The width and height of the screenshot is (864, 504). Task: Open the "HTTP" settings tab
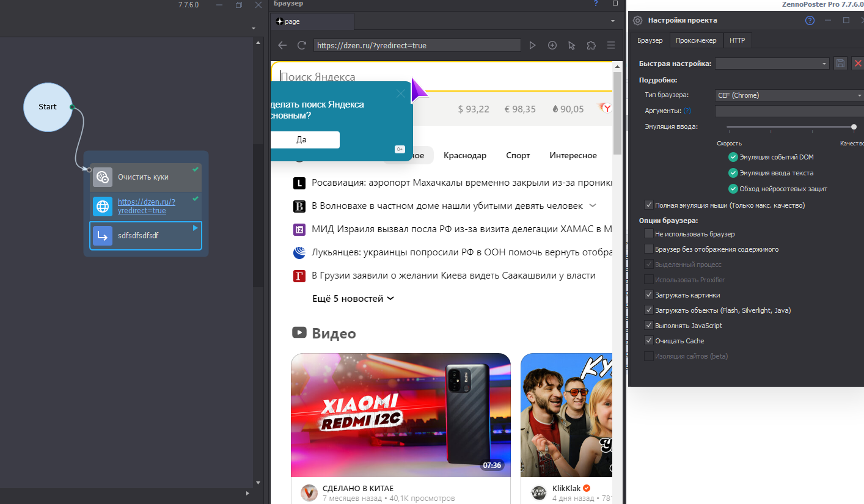point(738,40)
